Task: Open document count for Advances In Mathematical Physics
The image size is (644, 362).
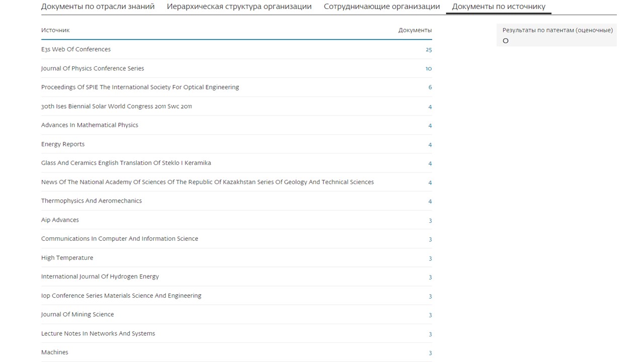Action: [x=430, y=126]
